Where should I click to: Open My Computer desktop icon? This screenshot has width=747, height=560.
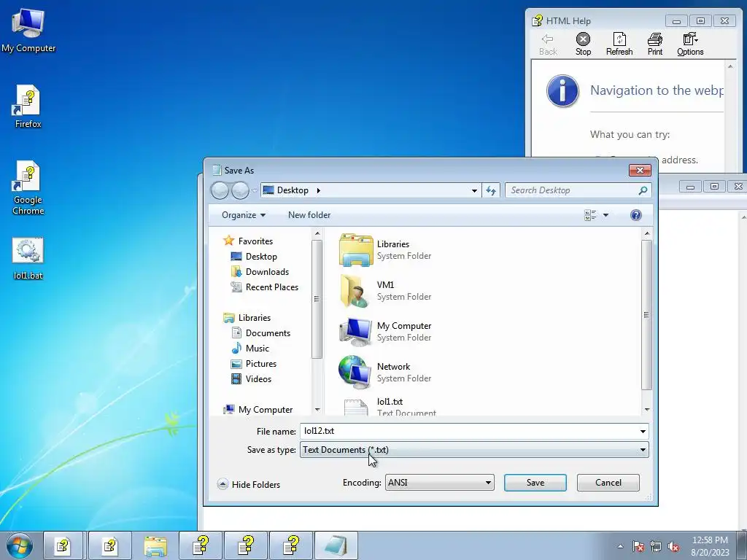coord(28,30)
